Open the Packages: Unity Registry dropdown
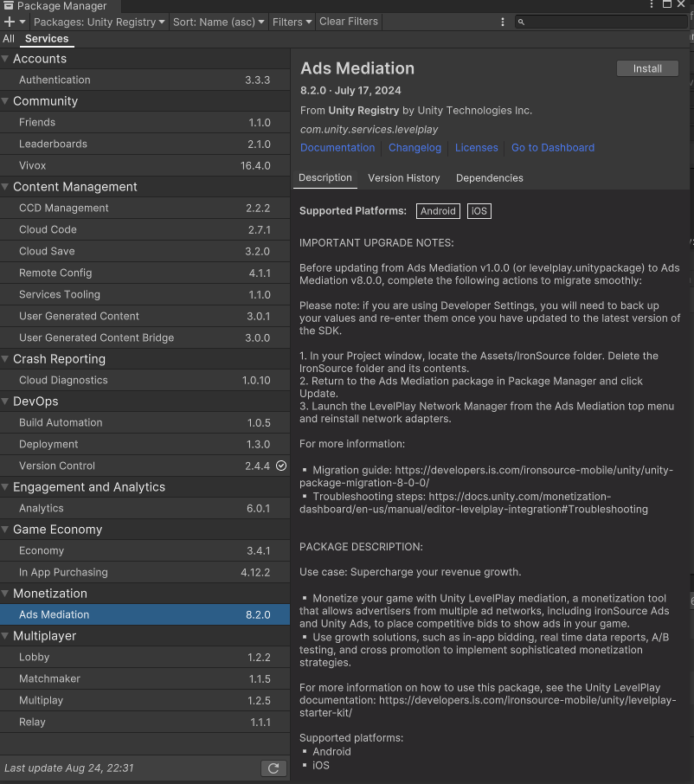Screen dimensions: 694x784 [x=99, y=22]
